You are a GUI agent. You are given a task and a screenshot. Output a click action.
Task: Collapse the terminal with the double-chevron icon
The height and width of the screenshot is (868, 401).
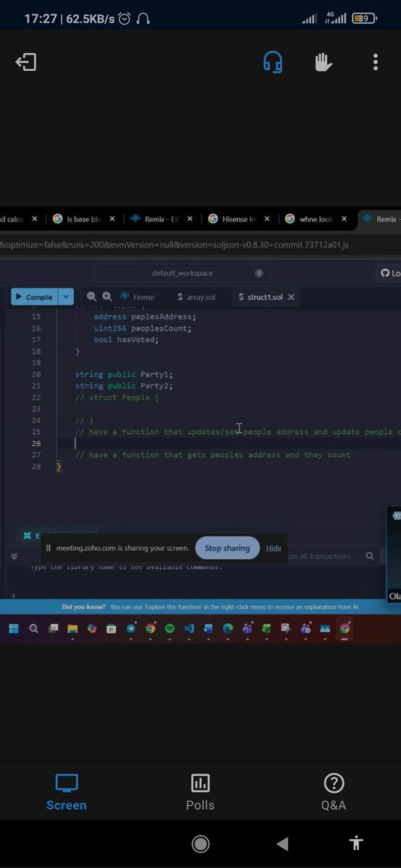[14, 556]
